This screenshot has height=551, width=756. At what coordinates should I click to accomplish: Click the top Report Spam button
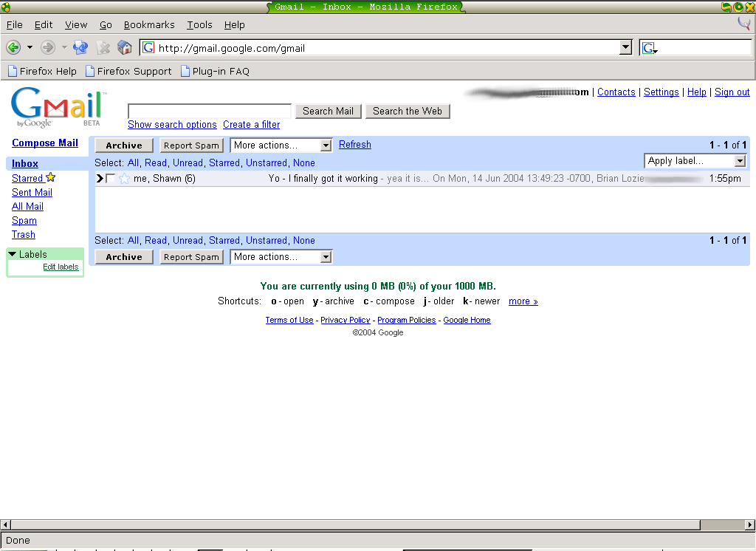tap(191, 146)
